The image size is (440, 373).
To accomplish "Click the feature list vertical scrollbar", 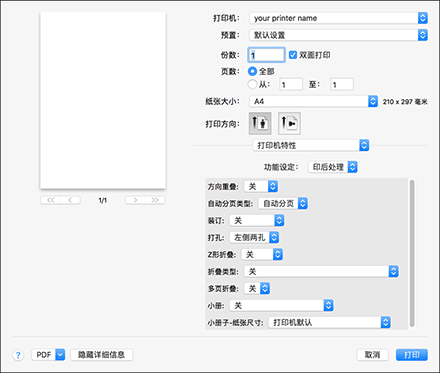I will coord(412,253).
